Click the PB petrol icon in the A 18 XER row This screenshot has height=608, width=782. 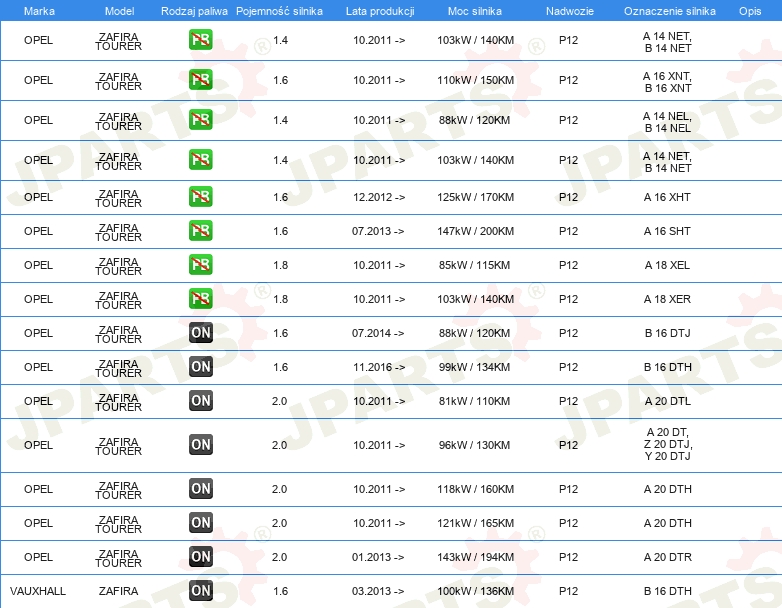(x=200, y=298)
